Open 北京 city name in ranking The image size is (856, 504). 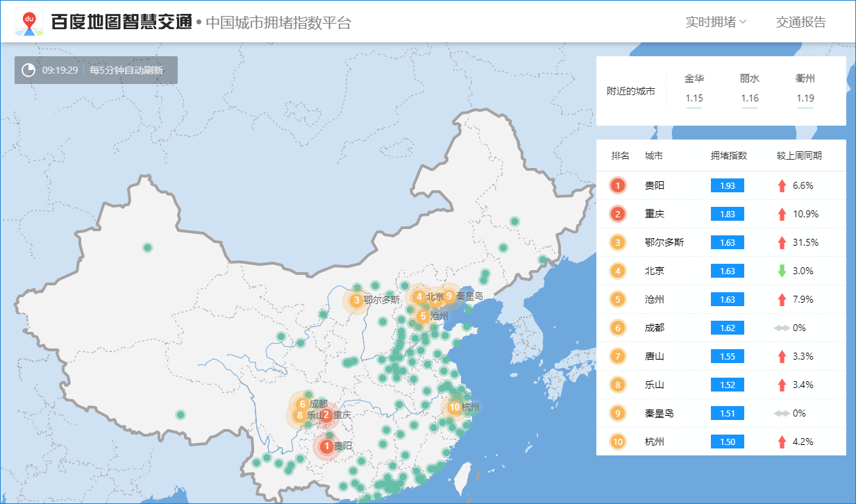pos(655,271)
